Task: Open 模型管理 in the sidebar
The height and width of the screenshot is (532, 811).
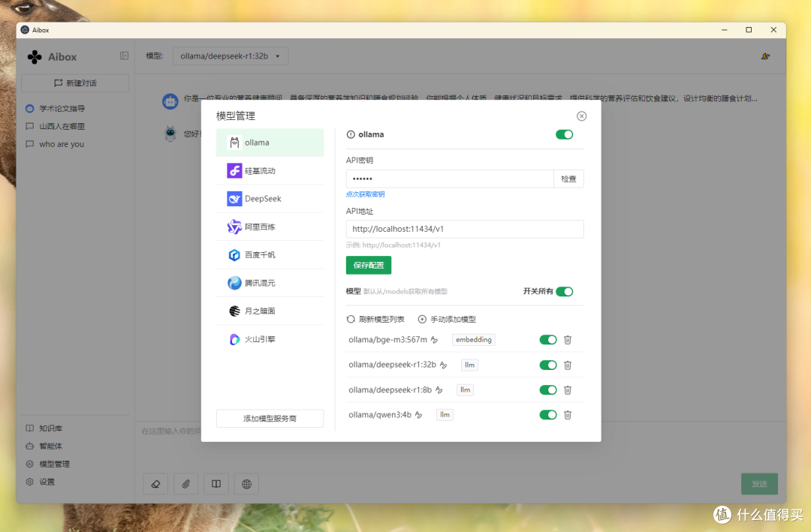Action: [x=54, y=464]
